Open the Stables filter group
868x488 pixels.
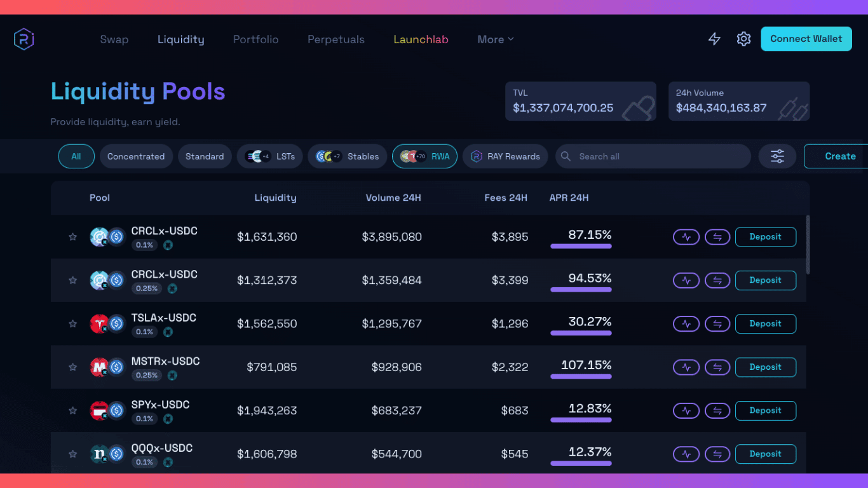click(x=347, y=156)
